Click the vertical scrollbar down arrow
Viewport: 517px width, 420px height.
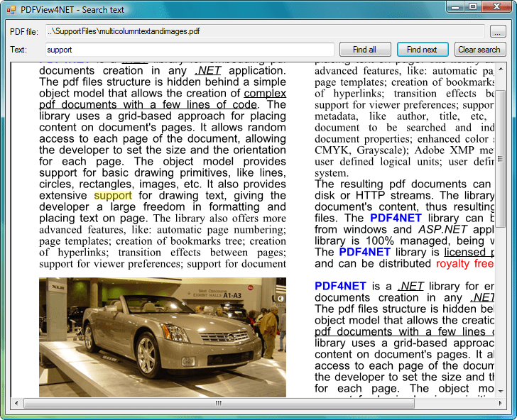click(501, 392)
